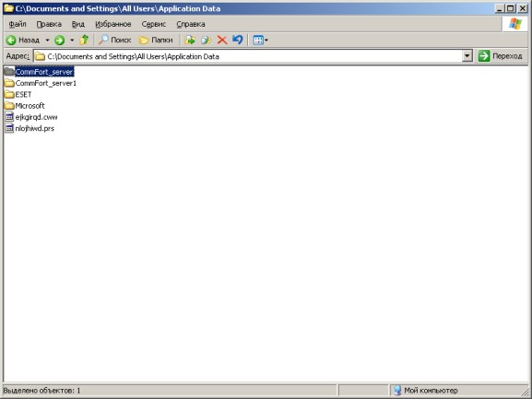Click the Move To folder icon

click(190, 40)
